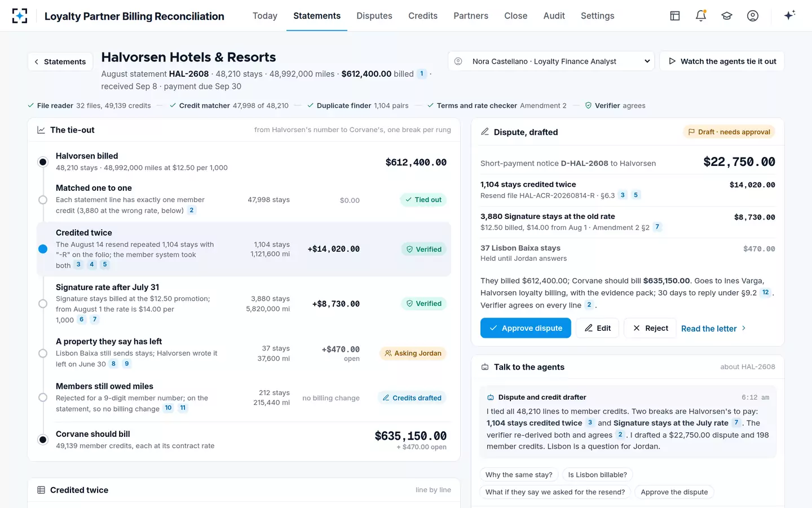Click the graduation cap learning icon
Screen dimensions: 812x508
point(727,16)
